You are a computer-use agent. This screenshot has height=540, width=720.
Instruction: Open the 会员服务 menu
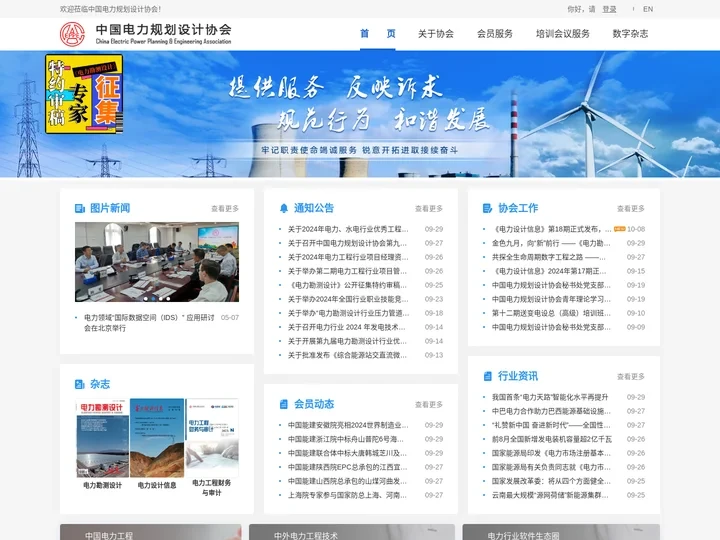495,34
